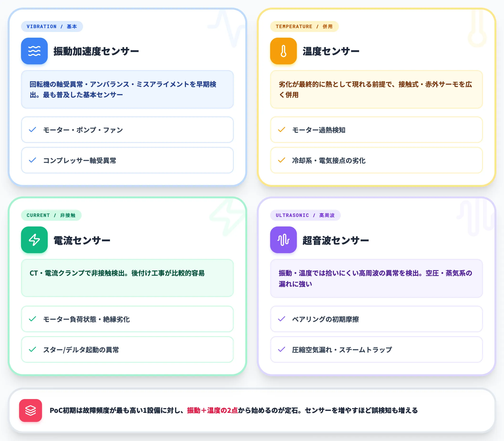504x441 pixels.
Task: Click the blue vibration waves icon
Action: pyautogui.click(x=34, y=51)
